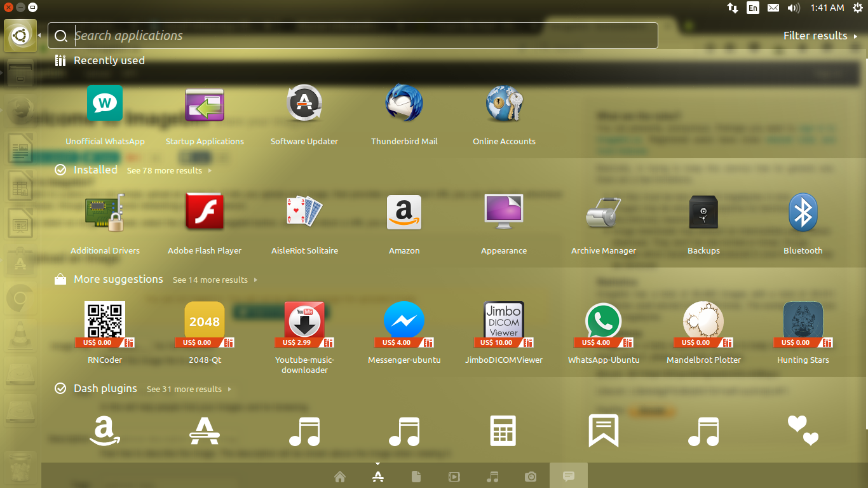Click the Amazon dash plugin

coord(105,431)
